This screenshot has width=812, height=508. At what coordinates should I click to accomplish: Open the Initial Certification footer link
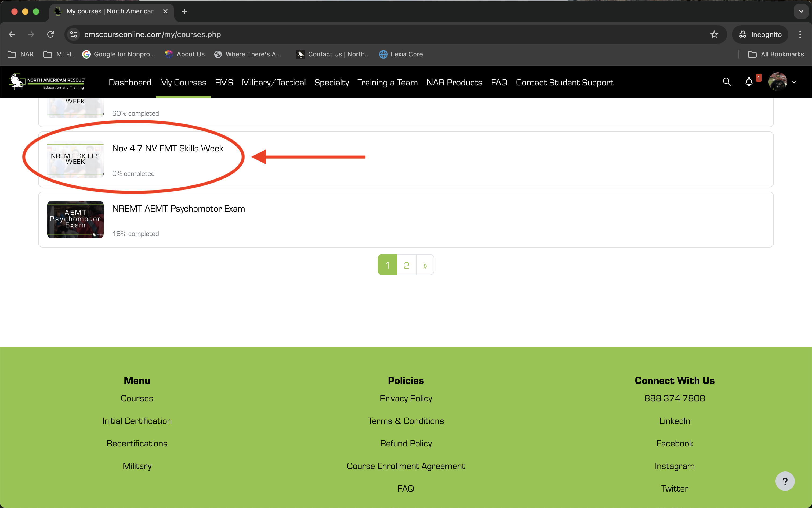tap(137, 421)
